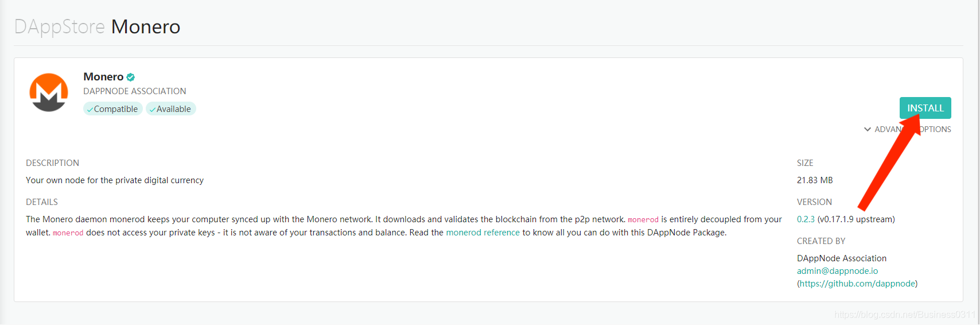This screenshot has width=980, height=325.
Task: Click the 'DAppNode Association' creator name
Action: 842,258
